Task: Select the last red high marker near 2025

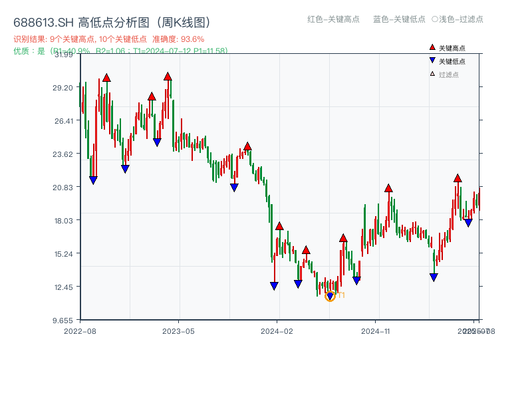Action: point(458,178)
